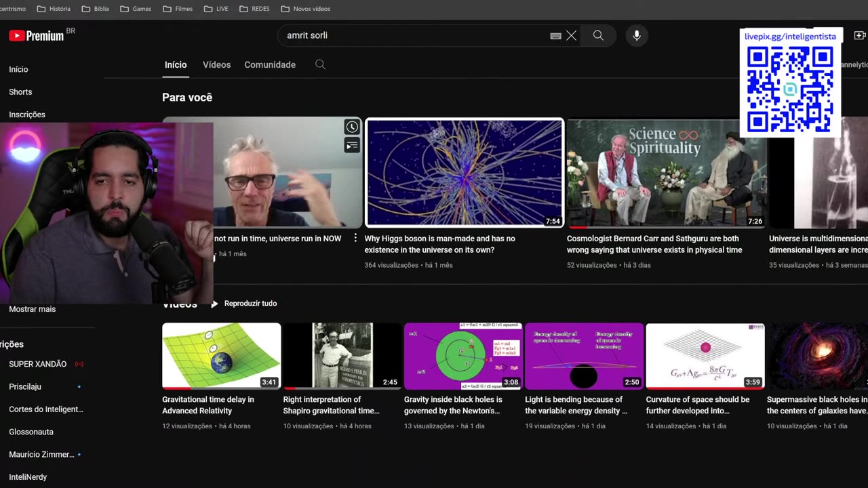Open LIVE bookmark folder
This screenshot has width=868, height=488.
pos(216,9)
